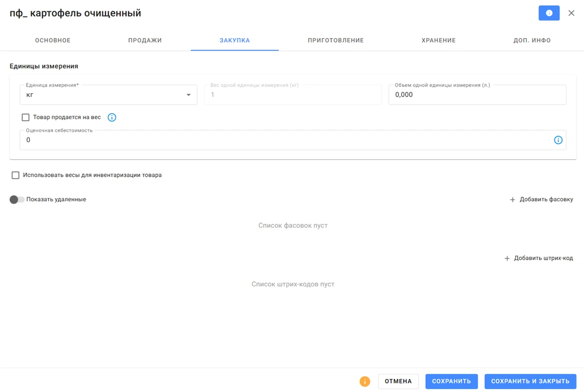
Task: Open the 'Единица измерения' dropdown arrow
Action: (188, 95)
